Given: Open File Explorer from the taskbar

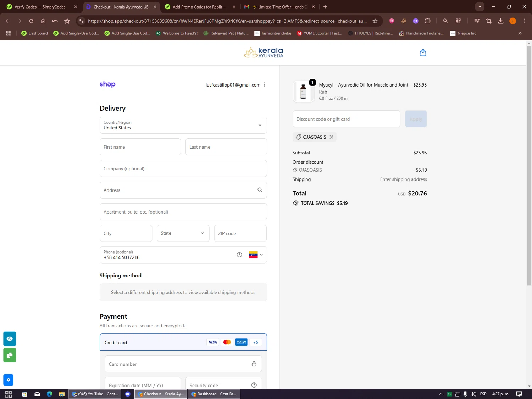Looking at the screenshot, I should coord(62,394).
